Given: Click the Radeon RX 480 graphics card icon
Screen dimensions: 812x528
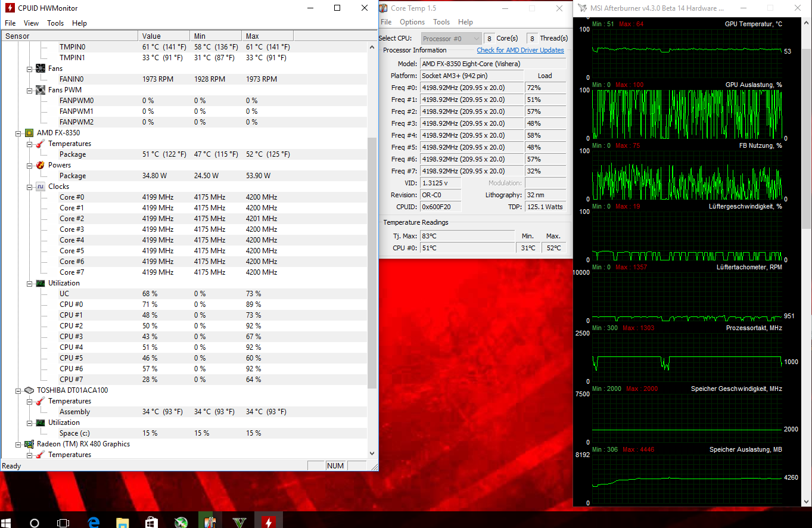Looking at the screenshot, I should coord(29,444).
